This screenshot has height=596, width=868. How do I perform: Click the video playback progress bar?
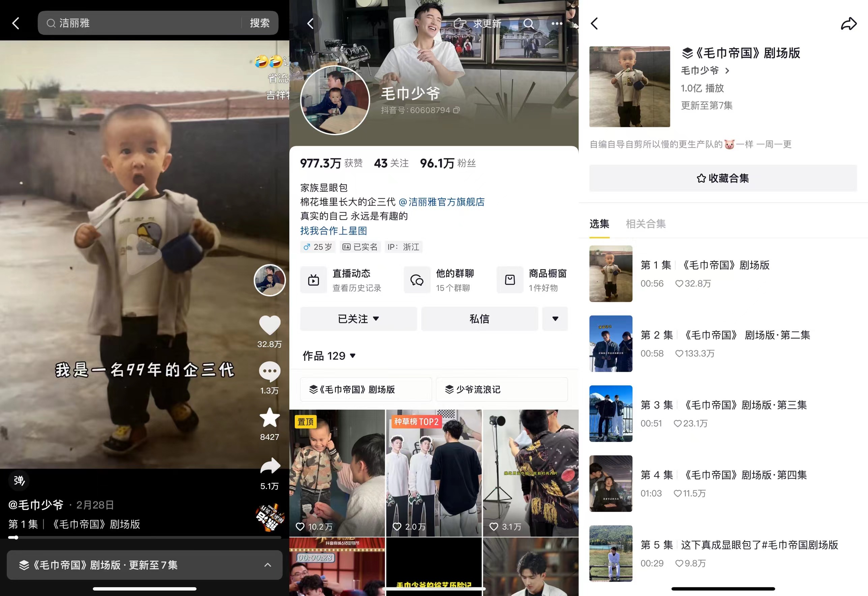[x=145, y=537]
